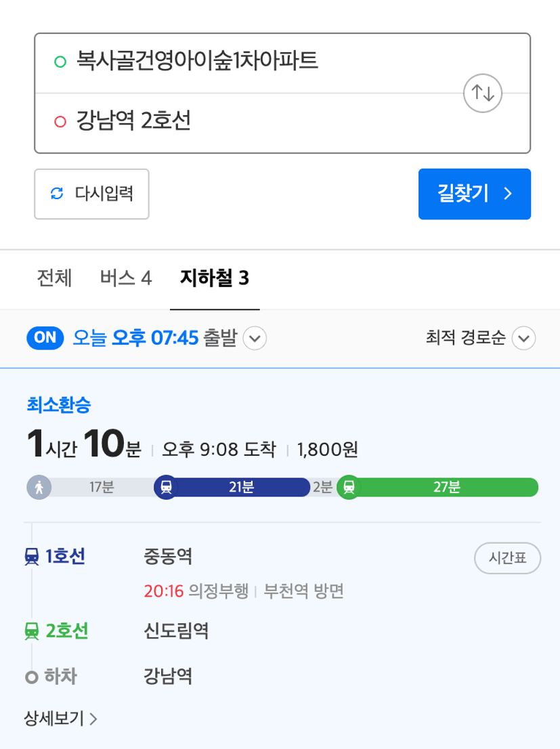
Task: Select the green origin marker radio circle
Action: [60, 62]
